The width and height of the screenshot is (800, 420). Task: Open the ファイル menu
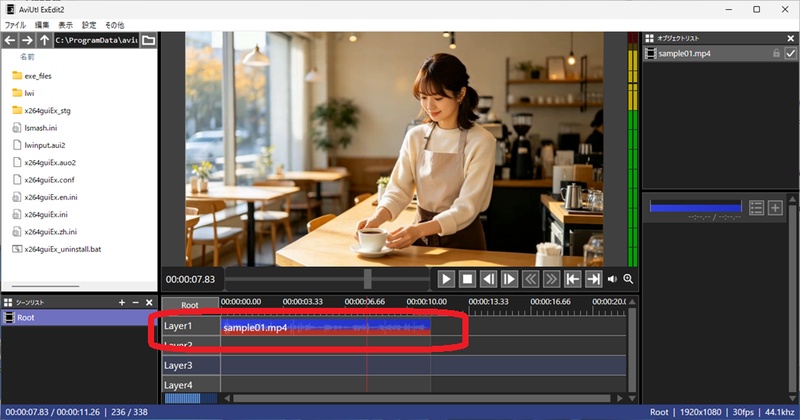tap(15, 25)
